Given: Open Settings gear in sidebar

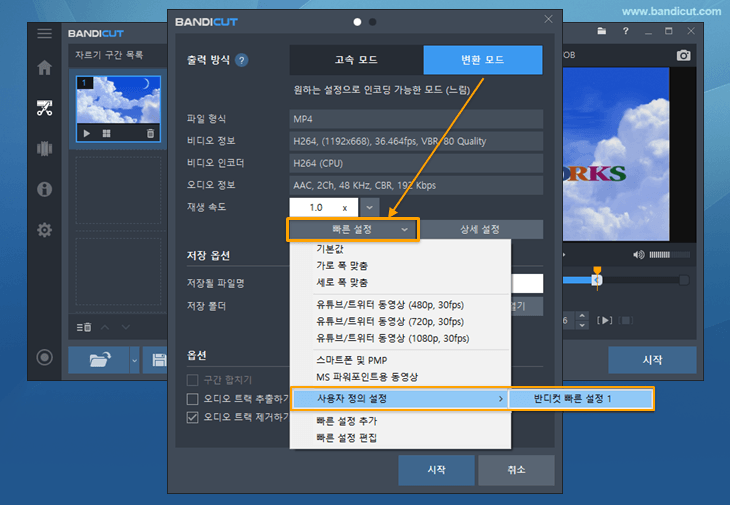Looking at the screenshot, I should click(x=44, y=229).
